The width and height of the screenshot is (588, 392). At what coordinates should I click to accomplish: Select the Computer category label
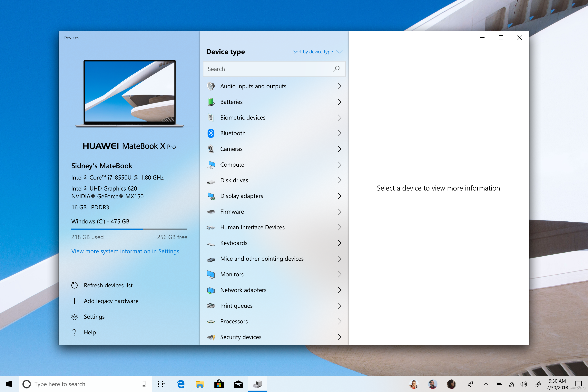233,165
